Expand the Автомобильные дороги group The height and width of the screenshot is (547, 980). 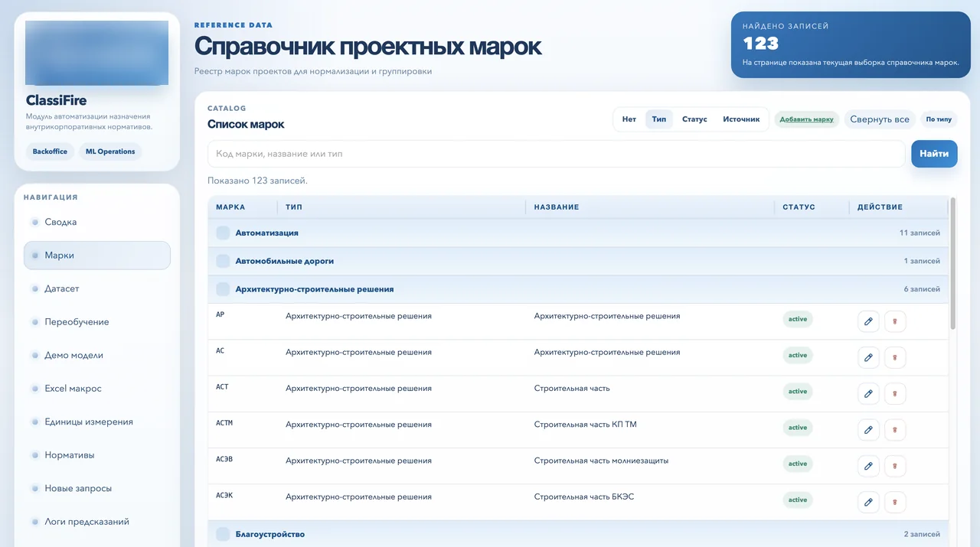click(223, 261)
